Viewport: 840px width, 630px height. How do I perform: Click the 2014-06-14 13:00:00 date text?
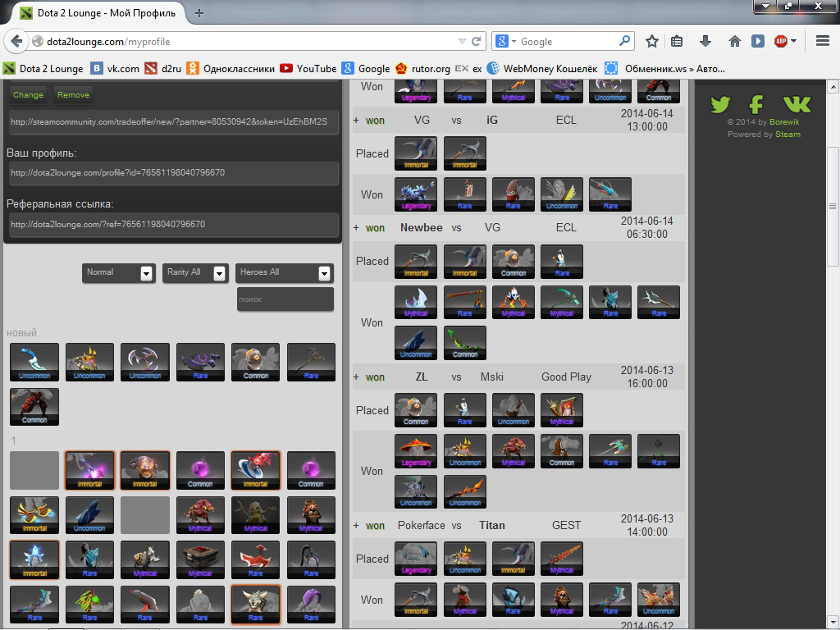(647, 121)
